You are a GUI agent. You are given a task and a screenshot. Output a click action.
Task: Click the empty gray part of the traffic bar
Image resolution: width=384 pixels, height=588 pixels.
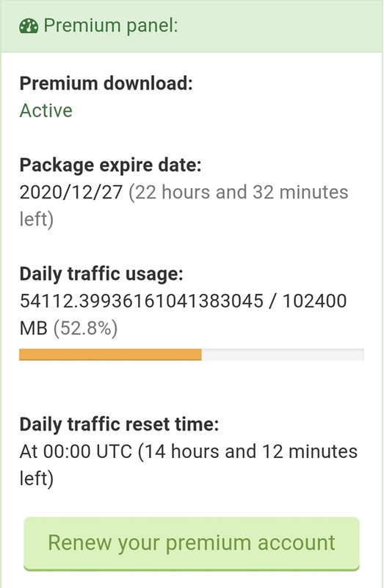(283, 354)
